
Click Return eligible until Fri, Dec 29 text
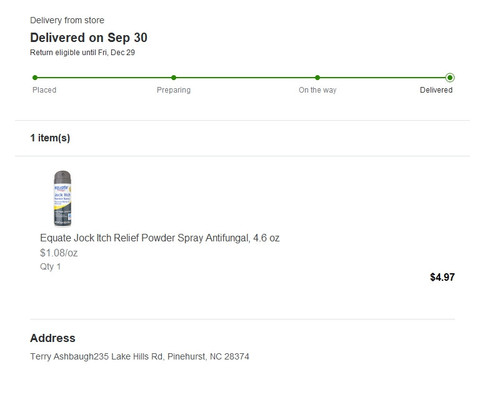click(x=82, y=53)
